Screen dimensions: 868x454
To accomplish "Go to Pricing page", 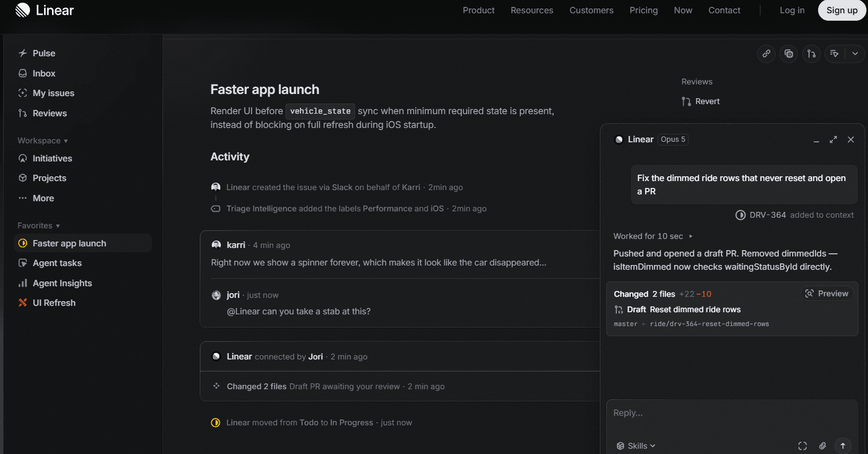I will (643, 10).
